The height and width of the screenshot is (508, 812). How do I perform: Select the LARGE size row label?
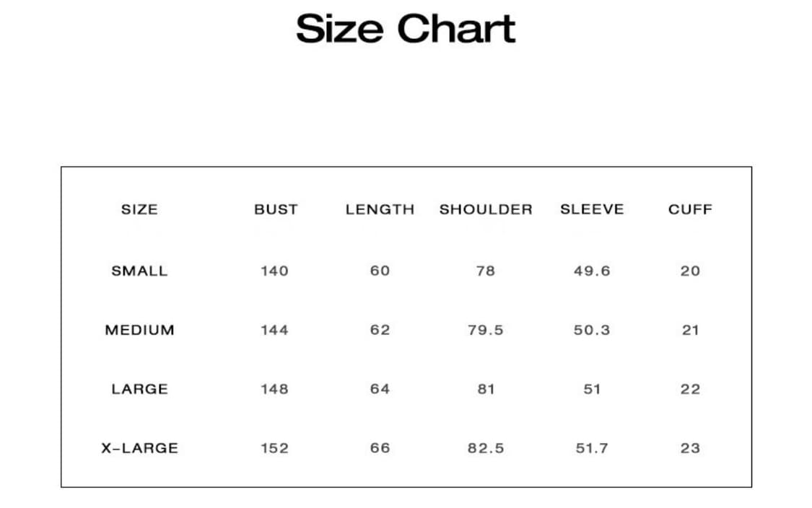(139, 390)
